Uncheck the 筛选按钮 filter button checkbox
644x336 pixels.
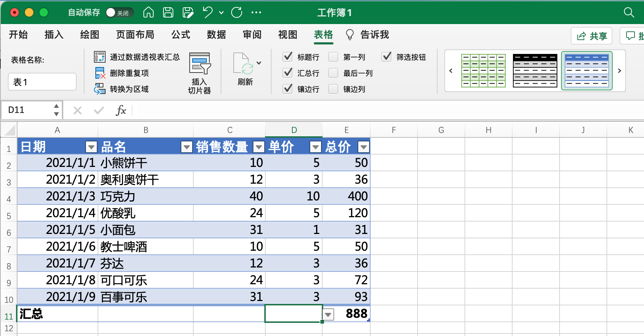[x=387, y=57]
